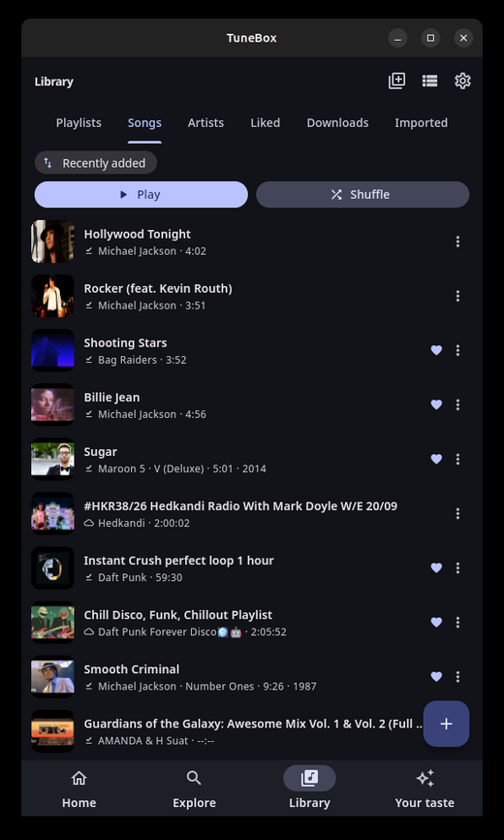Image resolution: width=504 pixels, height=840 pixels.
Task: Select the Guardians of the Galaxy cassette thumbnail
Action: tap(52, 731)
